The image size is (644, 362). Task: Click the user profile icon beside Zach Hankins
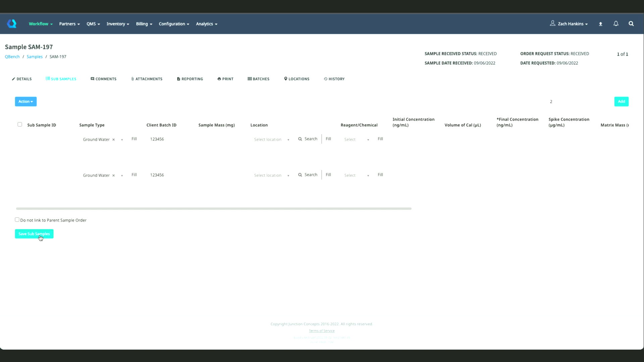(x=552, y=23)
